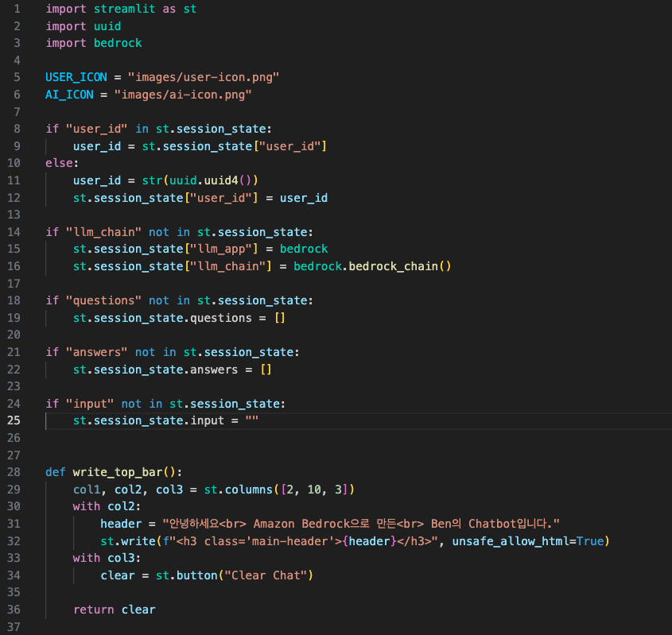
Task: Click the Korean header string on line 31
Action: (x=361, y=524)
